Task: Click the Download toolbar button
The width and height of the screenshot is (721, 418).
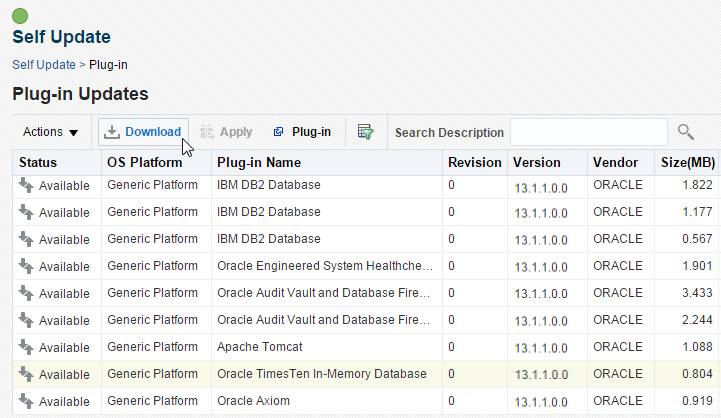Action: click(143, 132)
